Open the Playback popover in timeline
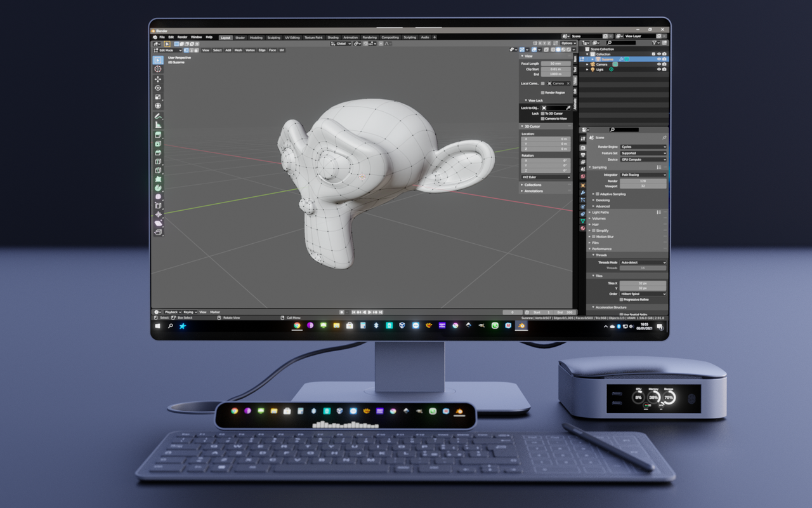The image size is (812, 508). (x=173, y=312)
